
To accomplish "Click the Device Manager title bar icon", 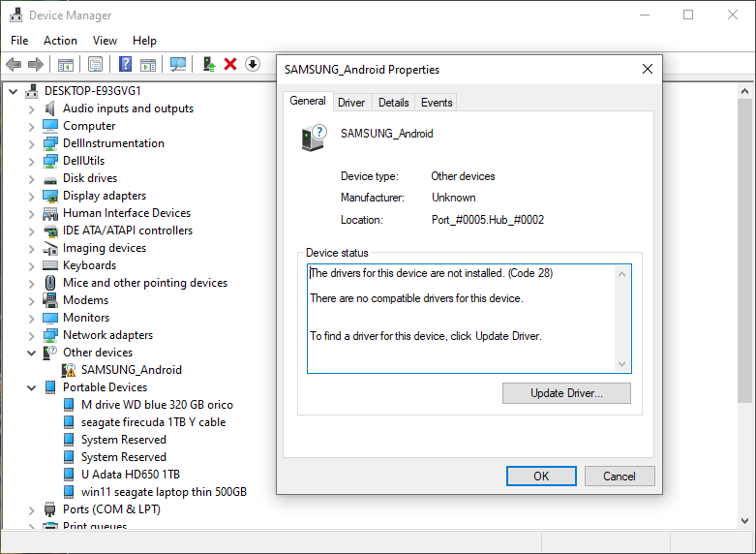I will pos(15,15).
